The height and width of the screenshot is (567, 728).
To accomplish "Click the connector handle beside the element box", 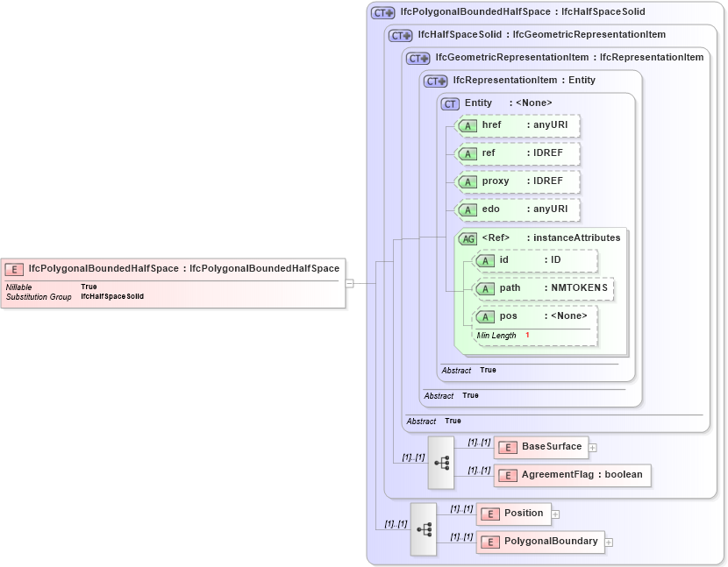I will tap(348, 282).
